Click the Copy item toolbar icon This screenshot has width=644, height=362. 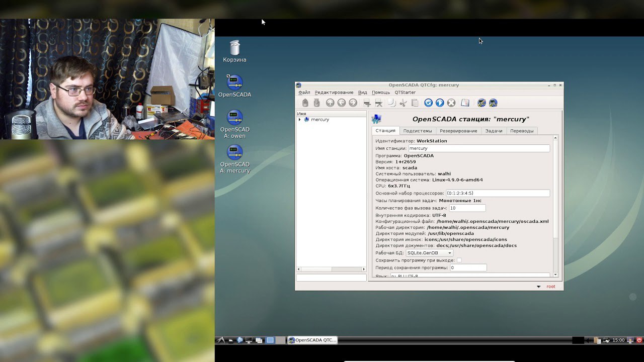click(x=391, y=103)
